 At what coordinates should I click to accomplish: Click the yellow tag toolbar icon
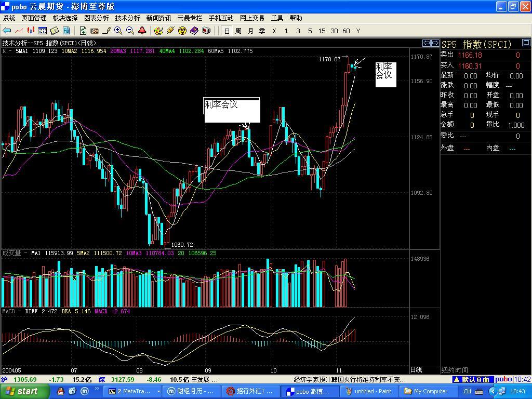(170, 31)
